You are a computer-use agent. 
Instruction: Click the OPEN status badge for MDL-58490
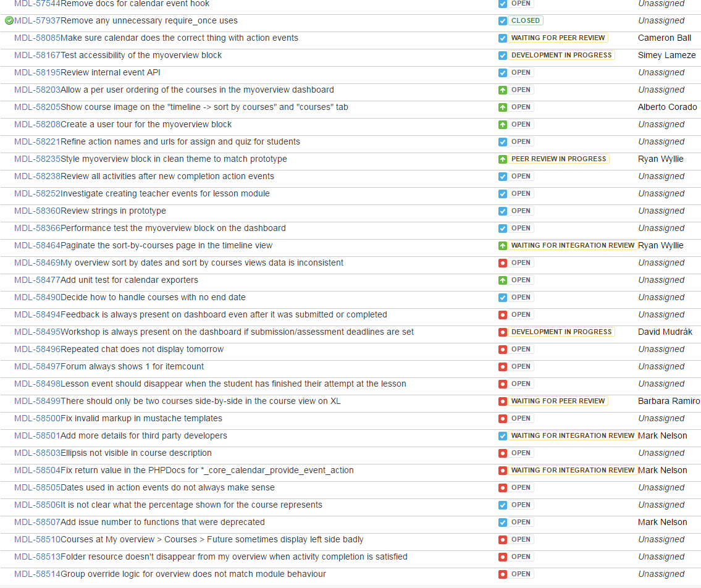pos(521,297)
